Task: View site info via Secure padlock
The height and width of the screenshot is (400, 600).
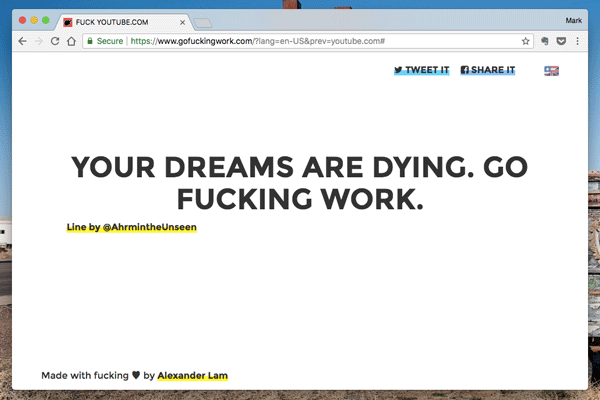Action: [90, 41]
